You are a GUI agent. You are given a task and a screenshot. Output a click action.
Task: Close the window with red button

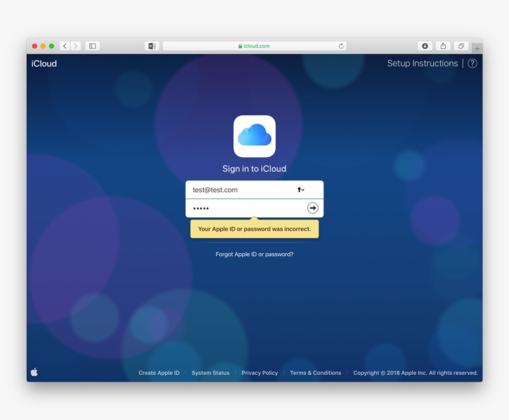click(35, 46)
